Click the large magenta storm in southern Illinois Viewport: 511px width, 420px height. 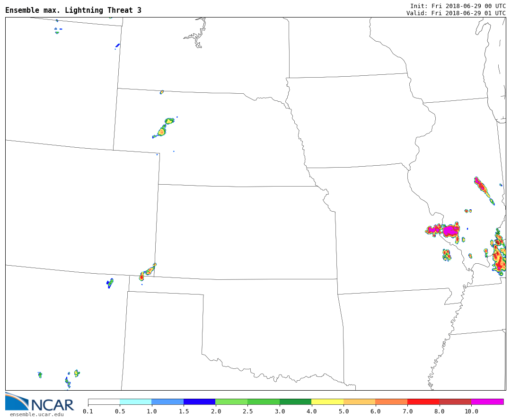(x=450, y=231)
